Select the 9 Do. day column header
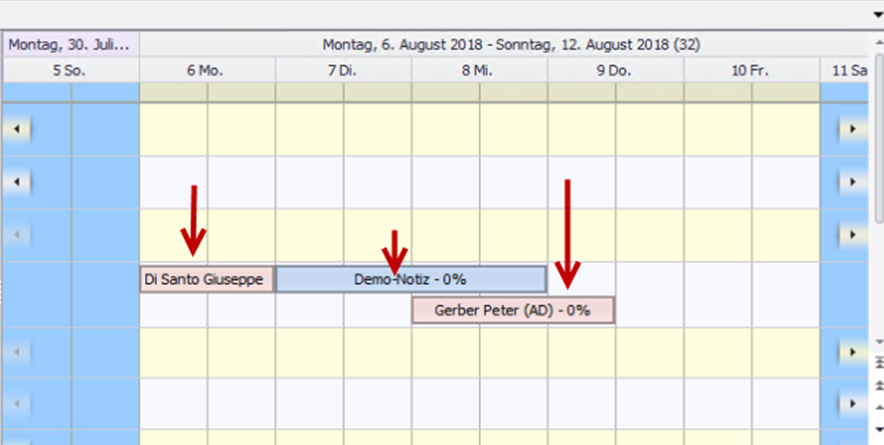The height and width of the screenshot is (445, 884). [616, 71]
